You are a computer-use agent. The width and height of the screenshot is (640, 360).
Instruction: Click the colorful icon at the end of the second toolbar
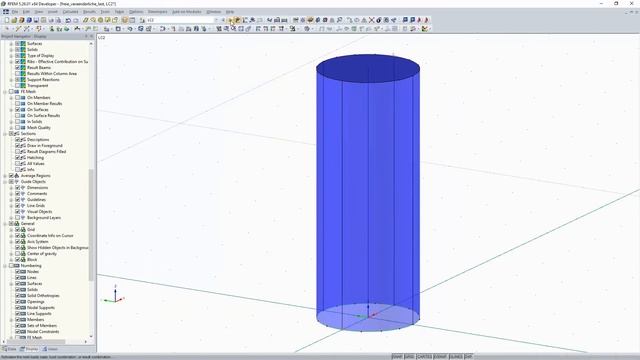425,29
